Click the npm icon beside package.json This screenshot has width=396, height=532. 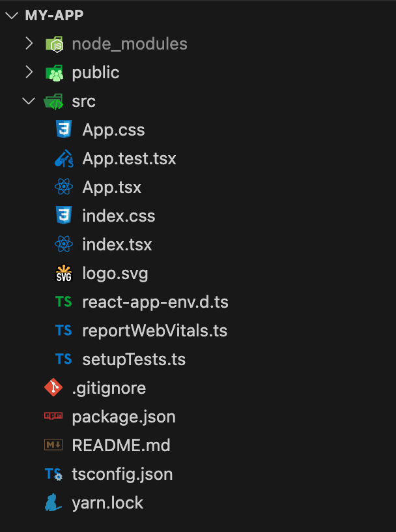coord(53,417)
